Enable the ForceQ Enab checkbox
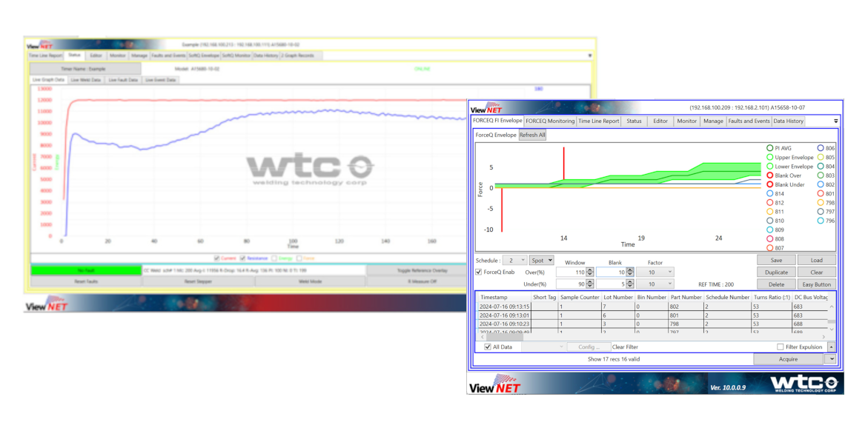 (x=479, y=272)
